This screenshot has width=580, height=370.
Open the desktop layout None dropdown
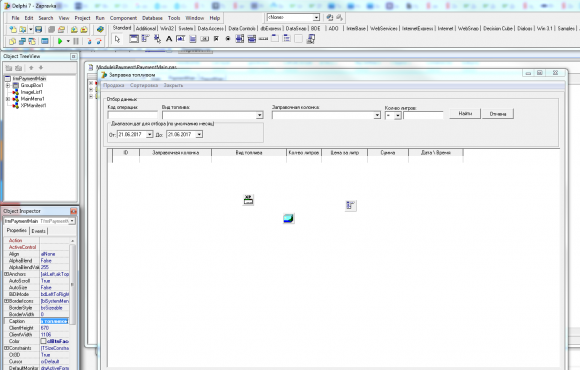coord(316,17)
